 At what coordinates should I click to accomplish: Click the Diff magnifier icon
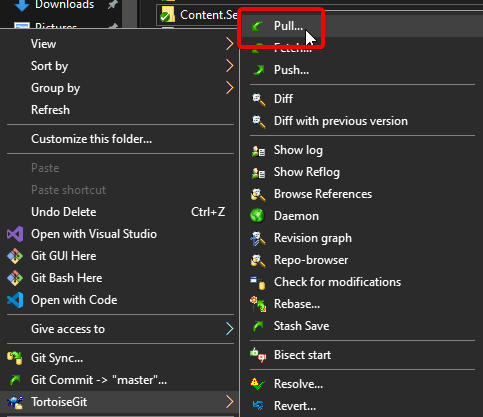258,99
